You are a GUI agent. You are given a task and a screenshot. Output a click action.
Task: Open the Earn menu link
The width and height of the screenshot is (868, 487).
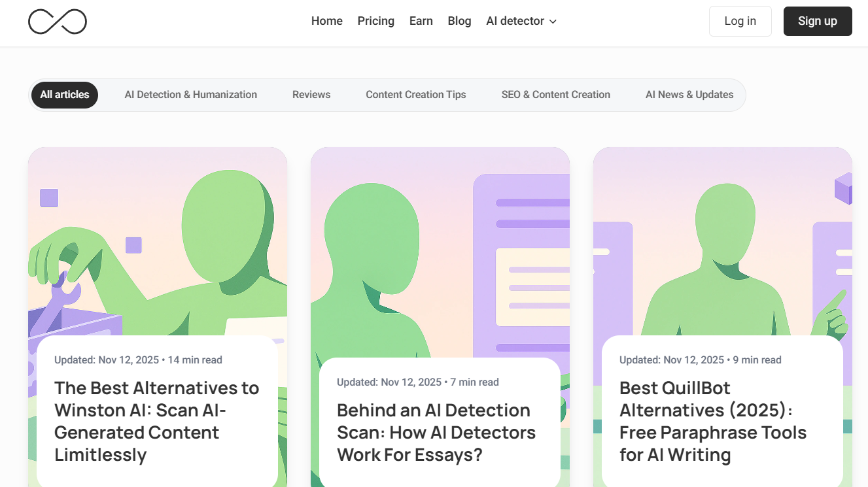coord(421,21)
